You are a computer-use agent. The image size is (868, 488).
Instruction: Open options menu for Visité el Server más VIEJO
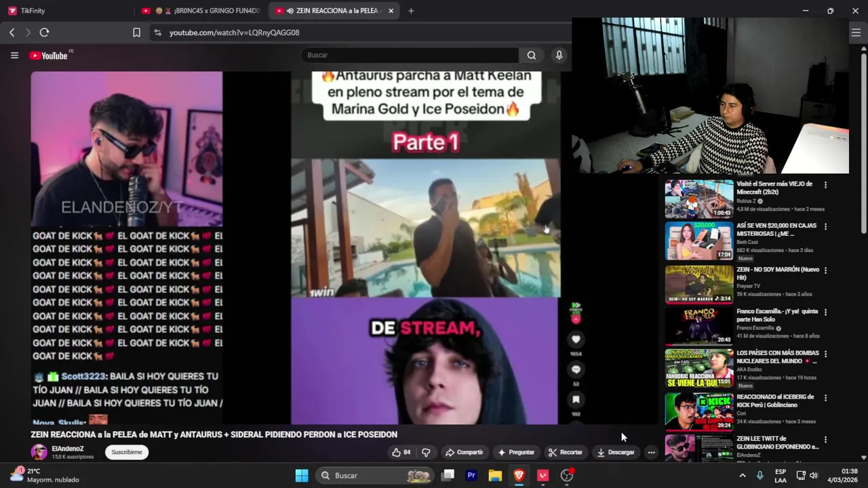pos(825,184)
